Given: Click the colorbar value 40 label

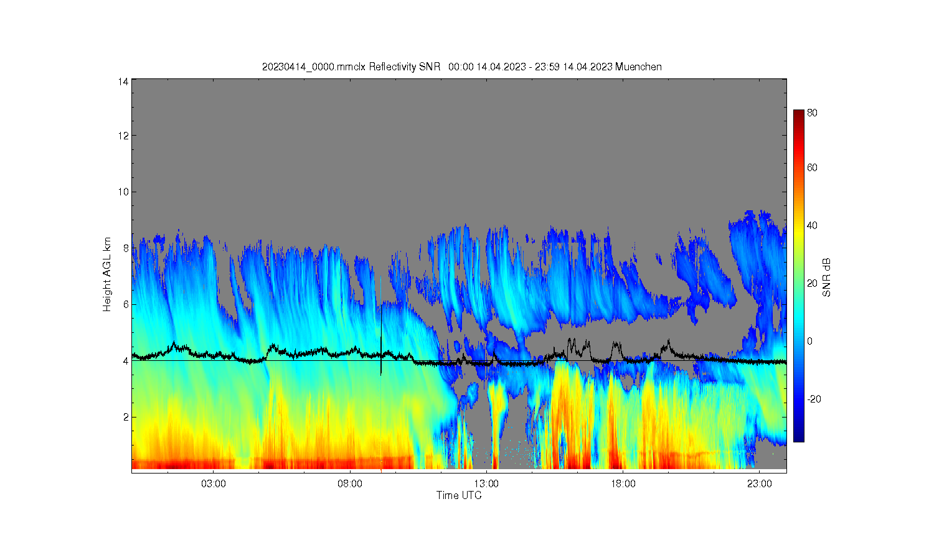Looking at the screenshot, I should tap(812, 225).
